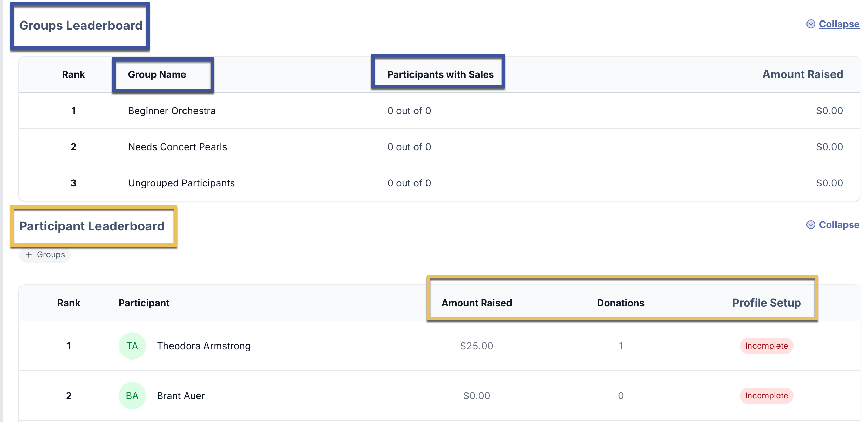
Task: Collapse the Participant Leaderboard via link
Action: [x=839, y=225]
